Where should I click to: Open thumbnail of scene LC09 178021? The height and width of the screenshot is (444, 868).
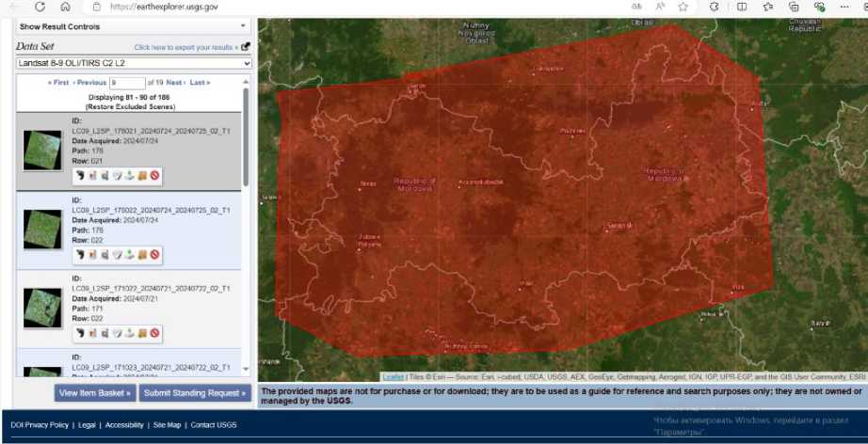42,151
